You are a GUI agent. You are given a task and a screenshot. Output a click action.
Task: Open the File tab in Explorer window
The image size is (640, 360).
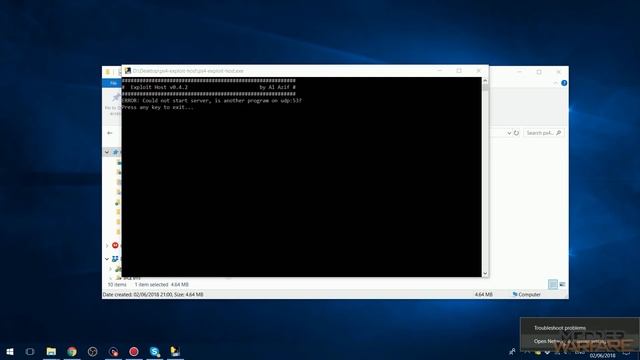(x=113, y=83)
